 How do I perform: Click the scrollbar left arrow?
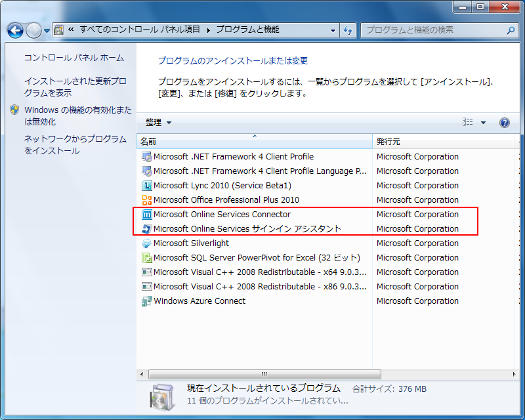coord(142,374)
